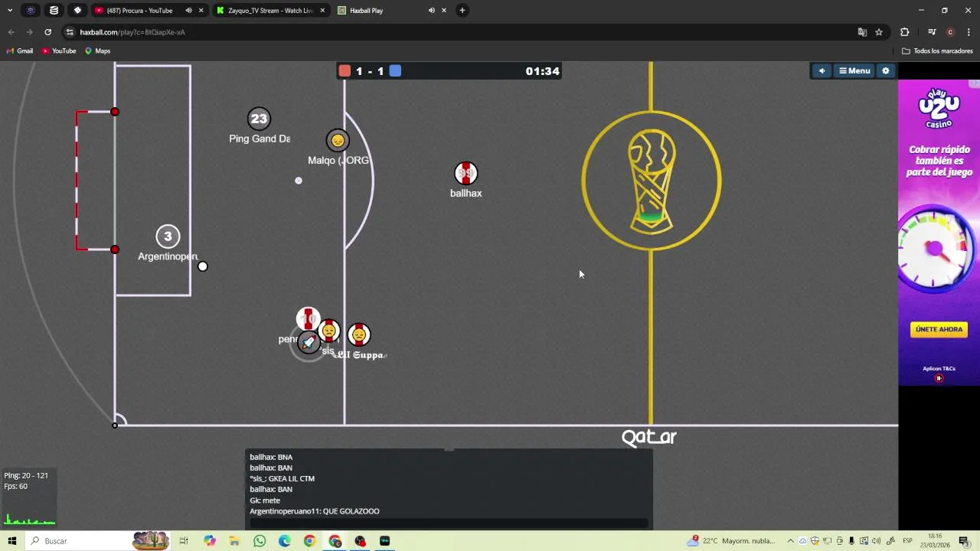The image size is (980, 551).
Task: Open Microsoft Edge from taskbar
Action: tap(284, 541)
